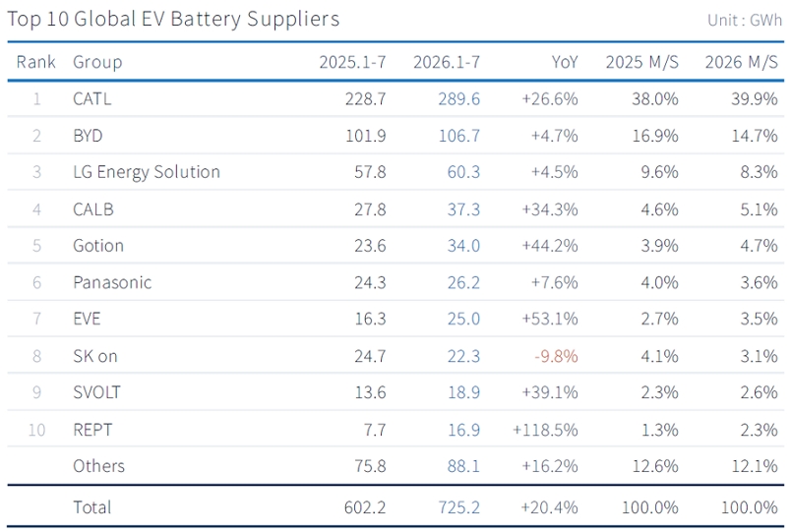Click the BYD row label
The image size is (791, 532).
[x=88, y=136]
